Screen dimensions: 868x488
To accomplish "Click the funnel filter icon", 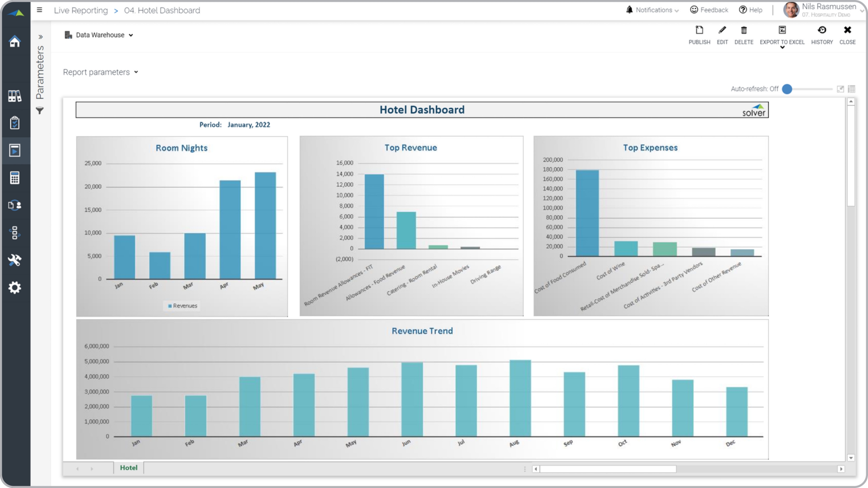I will click(x=40, y=110).
